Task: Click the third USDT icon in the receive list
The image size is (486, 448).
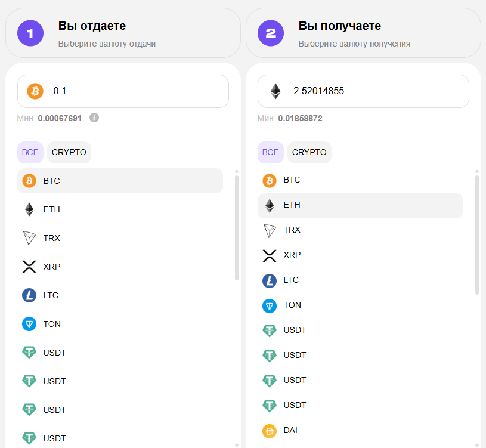Action: pyautogui.click(x=270, y=381)
